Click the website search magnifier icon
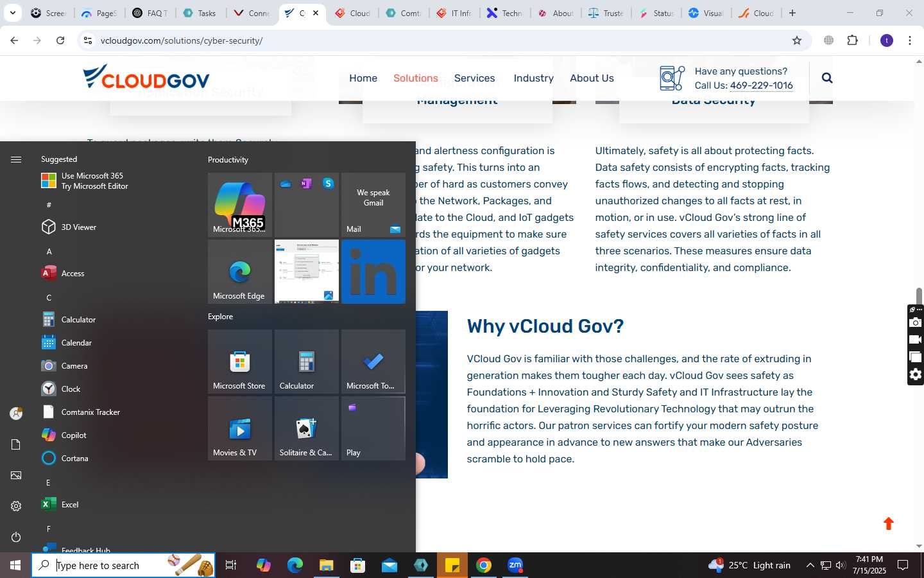 pyautogui.click(x=827, y=78)
